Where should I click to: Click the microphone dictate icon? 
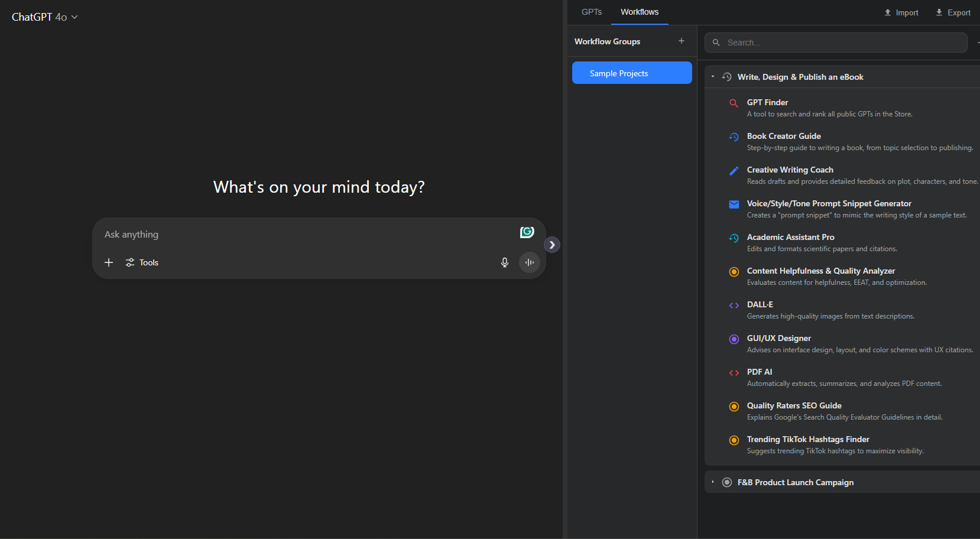(x=505, y=262)
